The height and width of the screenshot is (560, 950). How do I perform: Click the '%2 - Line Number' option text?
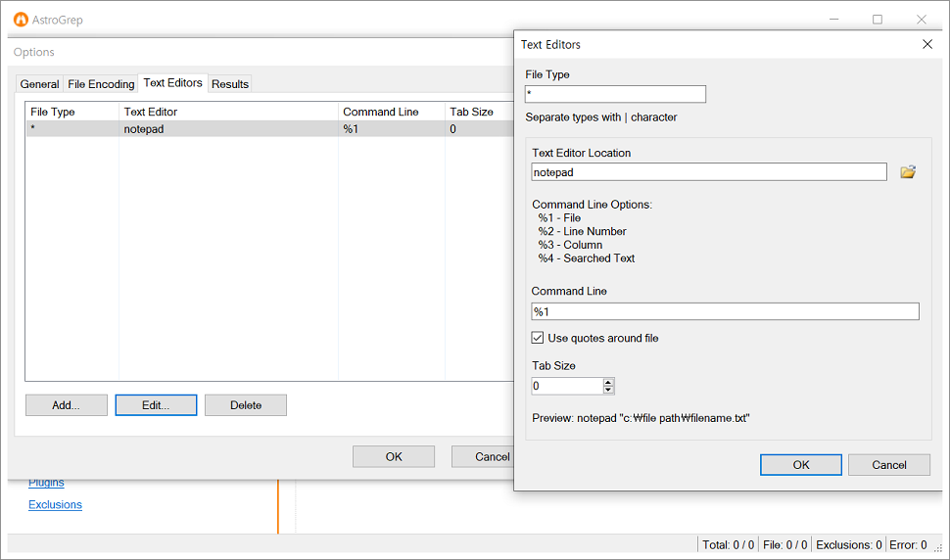point(582,231)
